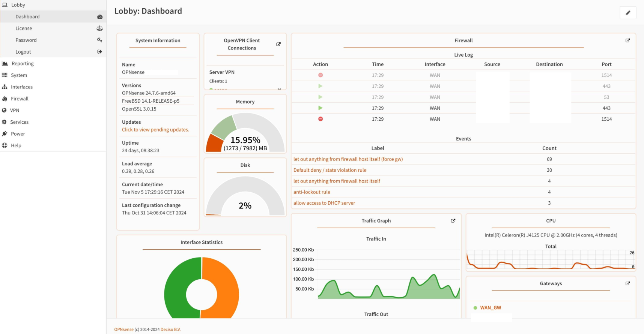This screenshot has width=644, height=334.
Task: Open 'Default deny / state violation rule' link
Action: click(x=330, y=170)
